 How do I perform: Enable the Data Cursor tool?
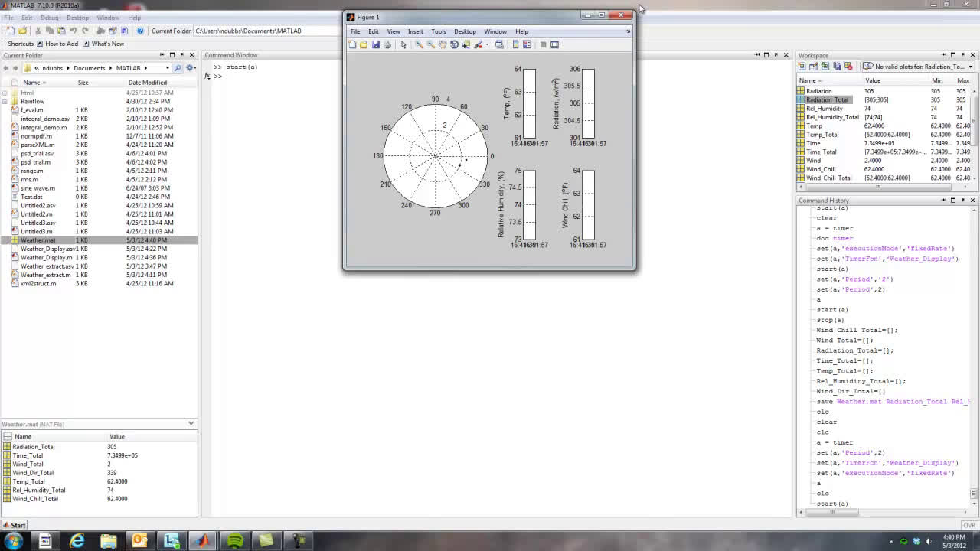coord(466,44)
